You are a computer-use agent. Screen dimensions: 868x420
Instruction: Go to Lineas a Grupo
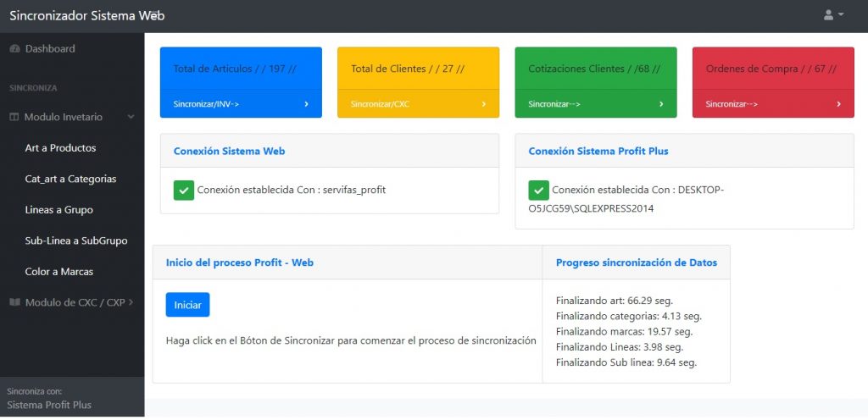pos(58,210)
